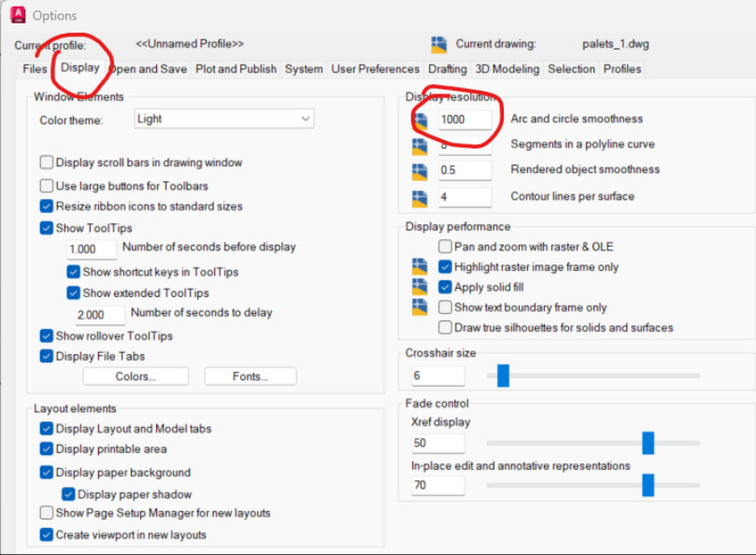The height and width of the screenshot is (555, 756).
Task: Click drawing icon beside Show text boundary frame
Action: 420,307
